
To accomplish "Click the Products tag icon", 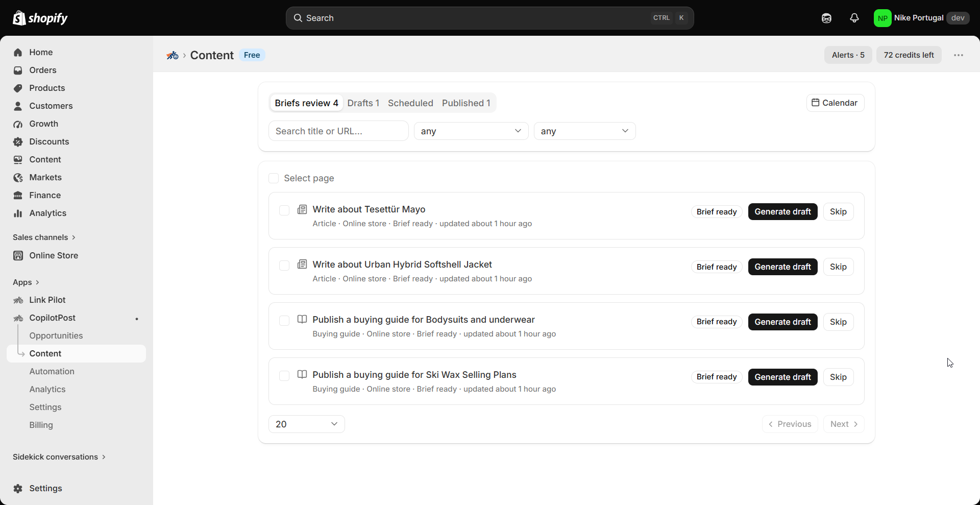I will 18,88.
